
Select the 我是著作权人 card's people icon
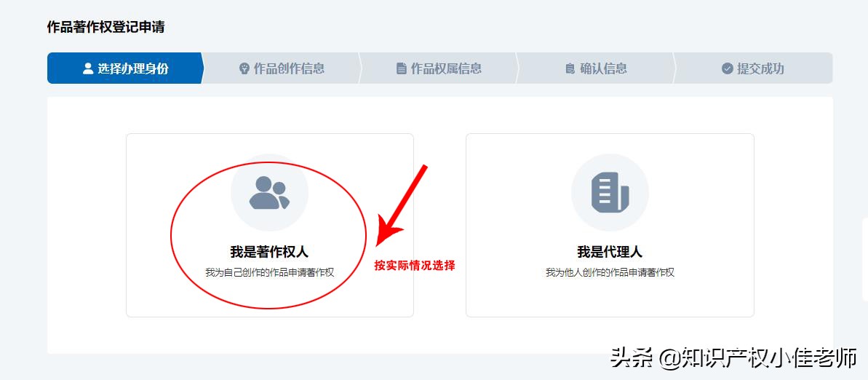pyautogui.click(x=270, y=193)
